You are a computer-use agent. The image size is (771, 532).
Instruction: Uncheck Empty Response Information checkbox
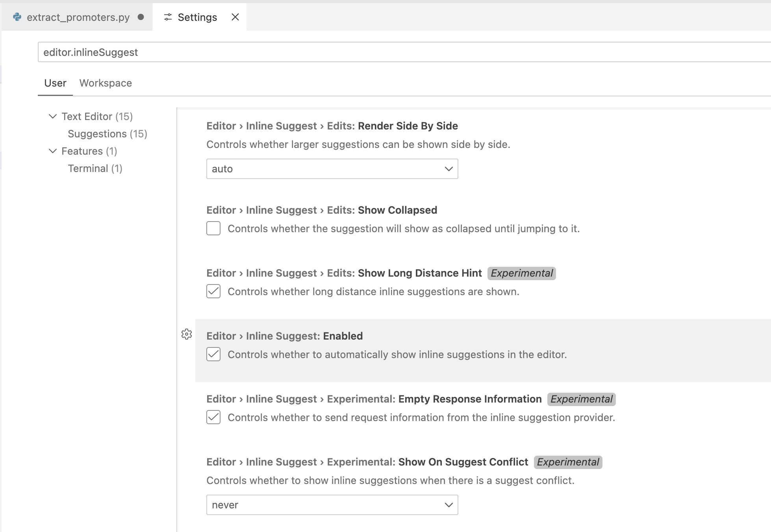click(x=213, y=417)
